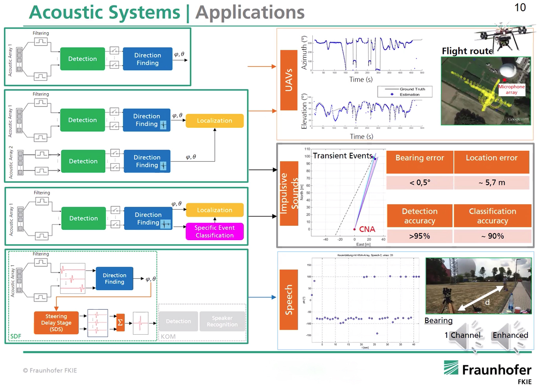This screenshot has width=541, height=392.
Task: Click the underlined Bearing caption
Action: coord(438,321)
